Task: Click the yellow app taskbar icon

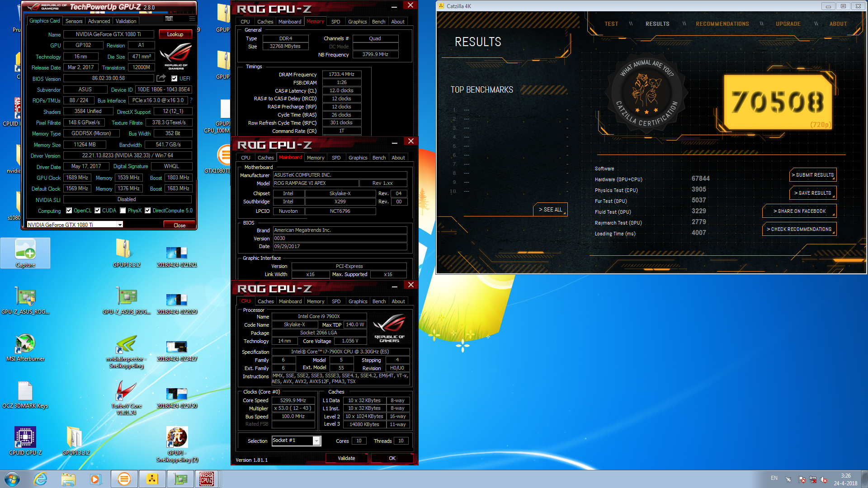Action: tap(152, 479)
